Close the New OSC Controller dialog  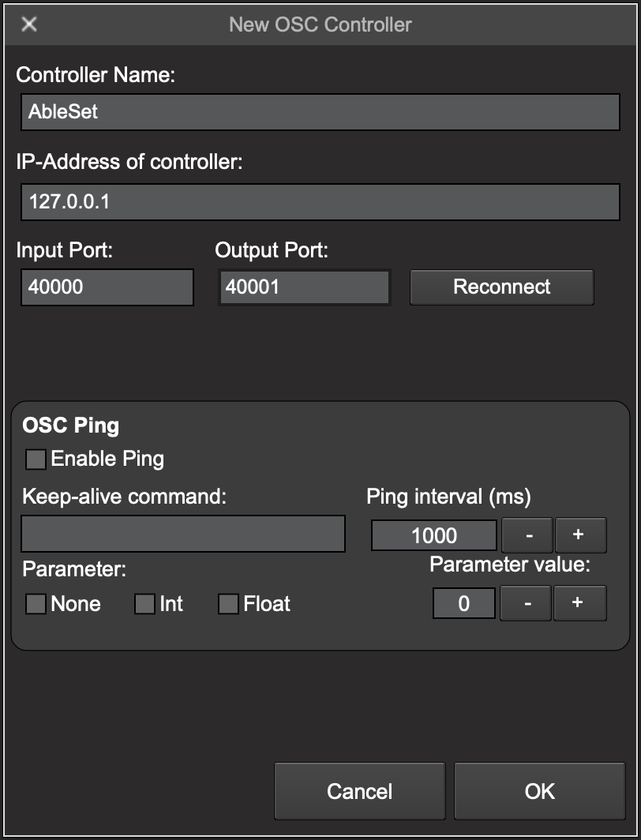tap(29, 24)
